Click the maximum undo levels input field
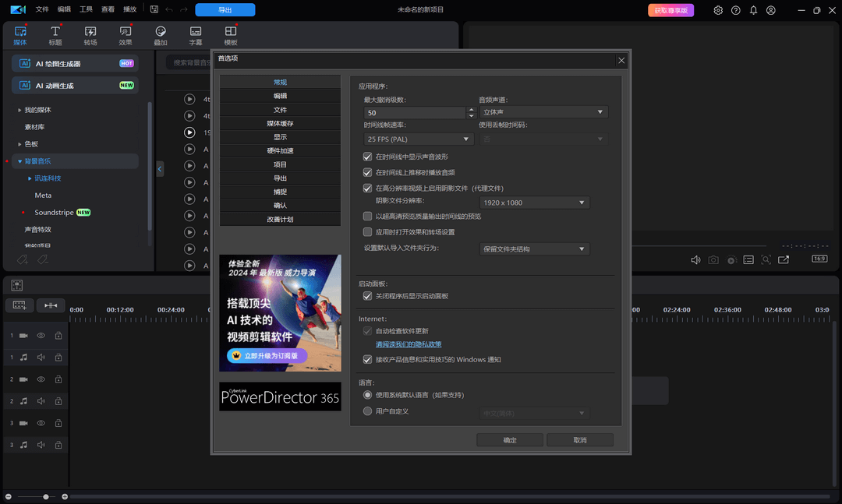The height and width of the screenshot is (504, 842). tap(415, 113)
